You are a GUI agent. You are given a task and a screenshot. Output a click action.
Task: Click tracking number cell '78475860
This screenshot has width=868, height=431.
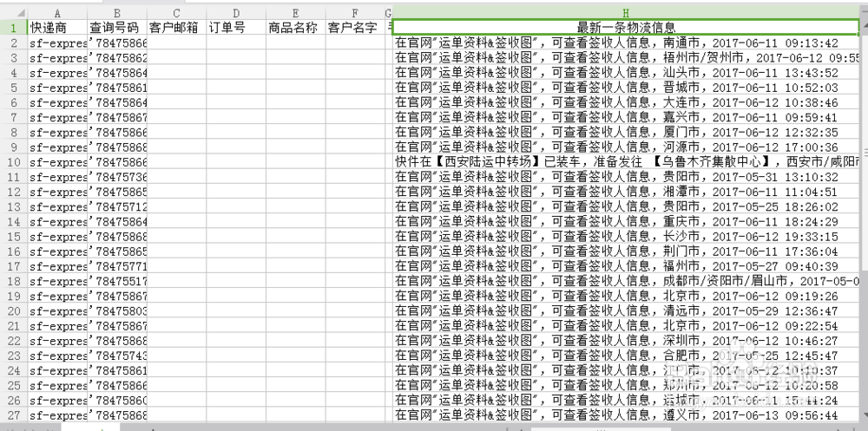click(x=117, y=401)
